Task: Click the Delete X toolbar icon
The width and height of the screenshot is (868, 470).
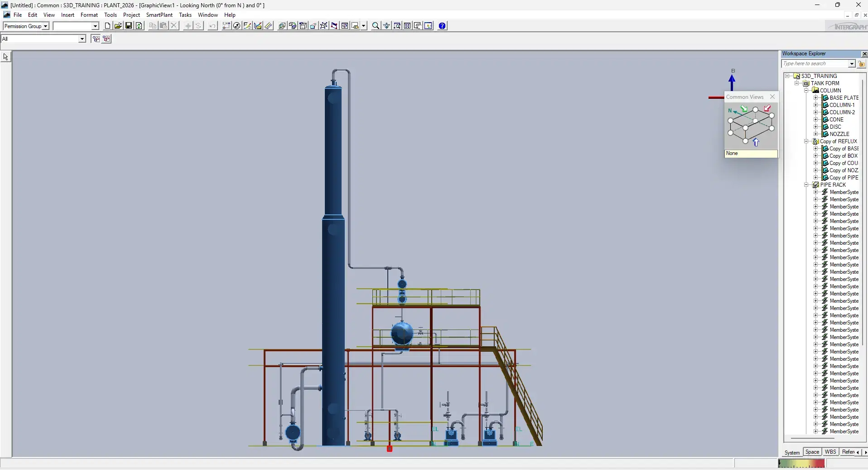Action: [x=174, y=26]
